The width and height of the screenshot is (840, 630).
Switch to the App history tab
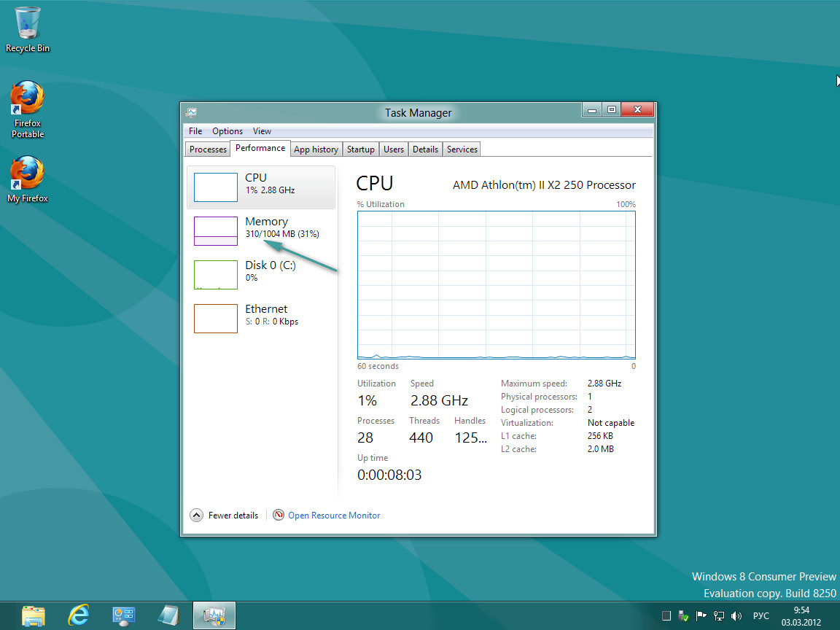[316, 149]
